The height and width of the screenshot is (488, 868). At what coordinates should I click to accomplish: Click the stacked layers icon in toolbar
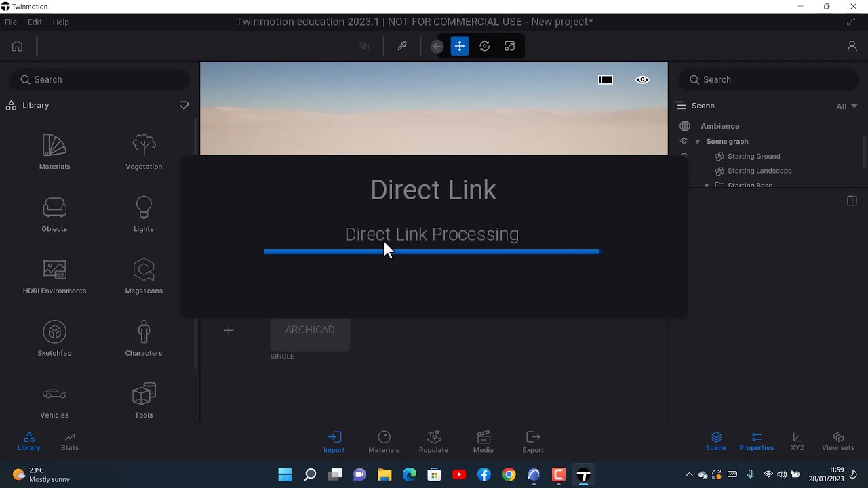point(364,46)
